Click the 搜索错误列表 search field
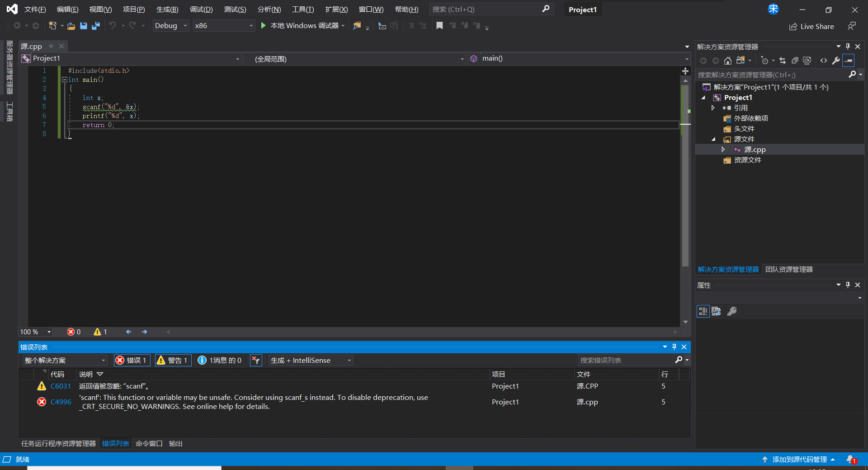The image size is (868, 470). (x=626, y=361)
